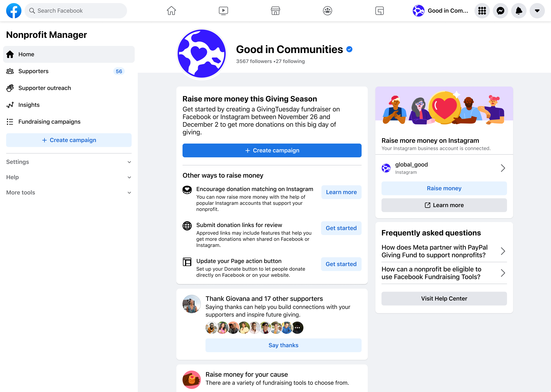Image resolution: width=551 pixels, height=392 pixels.
Task: Expand the Settings section
Action: coord(69,162)
